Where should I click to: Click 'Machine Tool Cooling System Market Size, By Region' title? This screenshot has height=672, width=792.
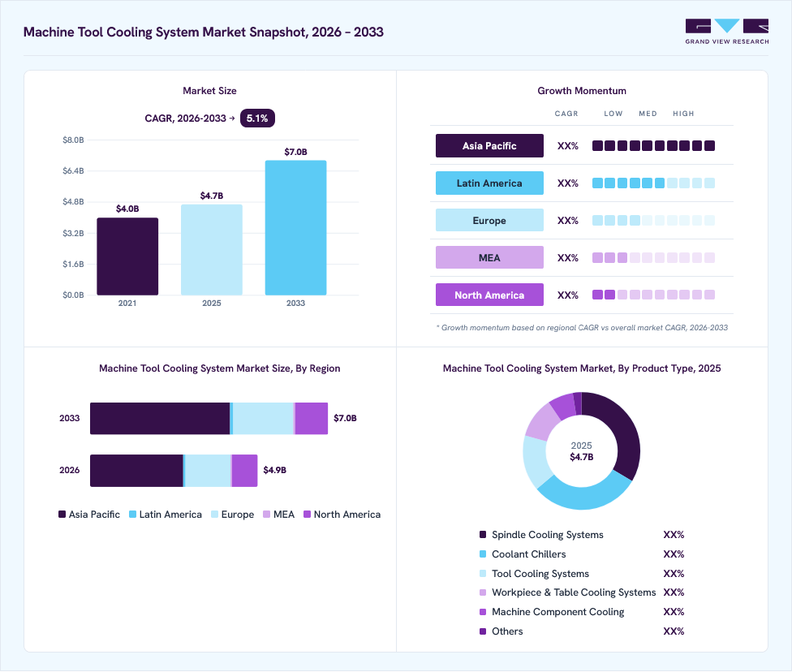click(x=220, y=368)
